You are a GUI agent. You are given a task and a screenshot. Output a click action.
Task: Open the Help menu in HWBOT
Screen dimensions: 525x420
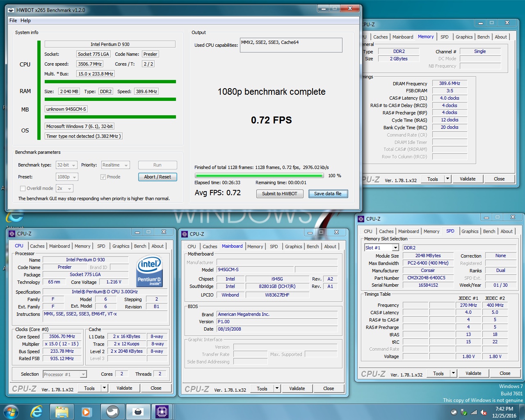pyautogui.click(x=25, y=21)
